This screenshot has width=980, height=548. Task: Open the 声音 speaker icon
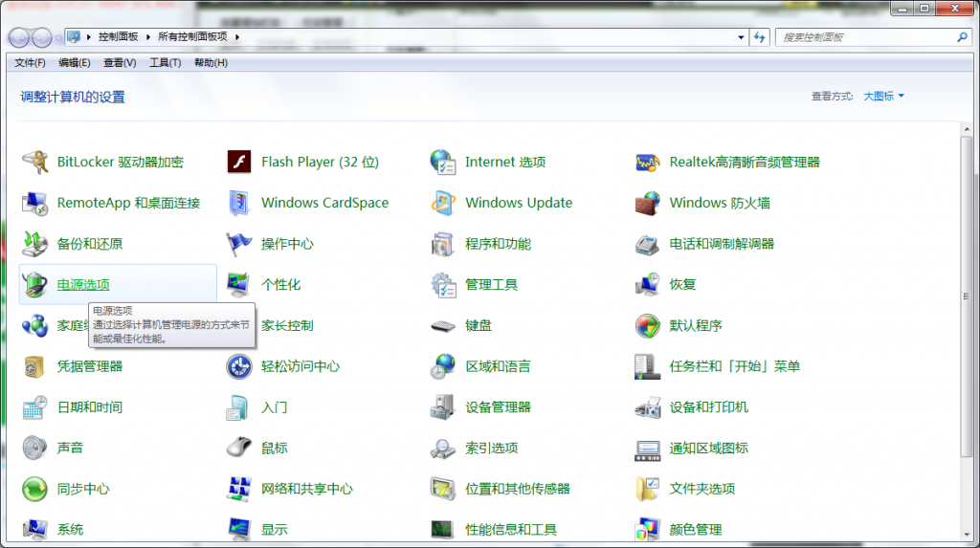(35, 448)
